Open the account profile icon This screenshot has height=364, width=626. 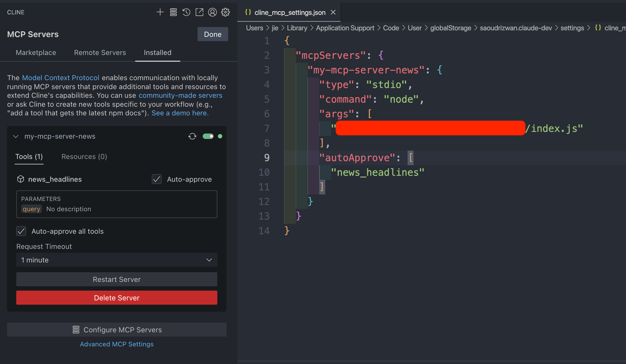click(x=212, y=12)
